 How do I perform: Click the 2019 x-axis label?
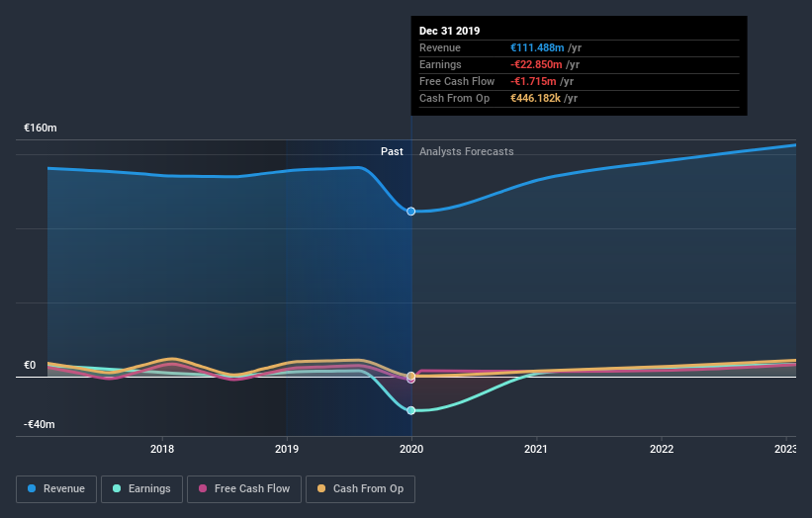(287, 449)
